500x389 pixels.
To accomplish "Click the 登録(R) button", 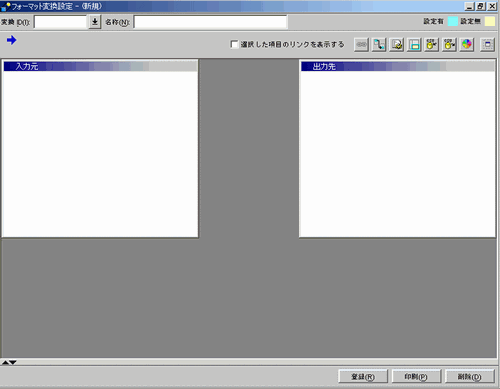I will [363, 377].
